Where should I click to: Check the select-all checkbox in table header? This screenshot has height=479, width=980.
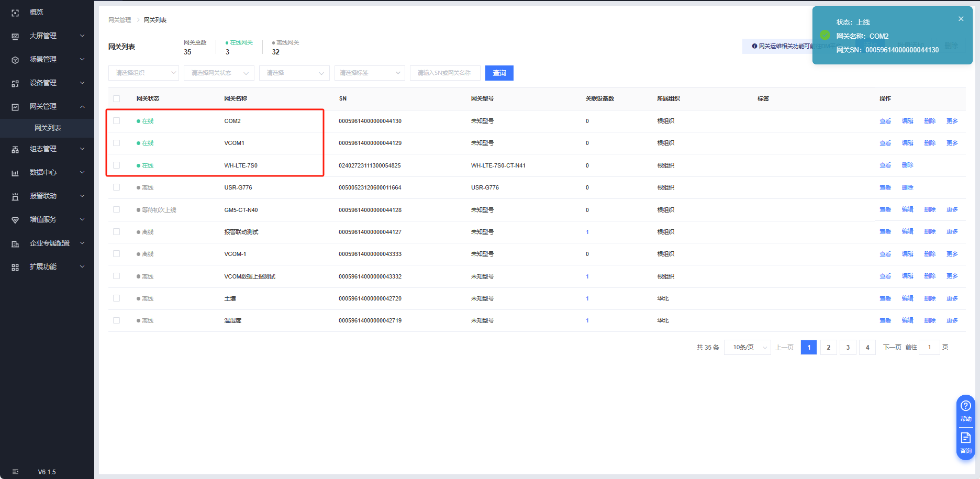[x=116, y=98]
